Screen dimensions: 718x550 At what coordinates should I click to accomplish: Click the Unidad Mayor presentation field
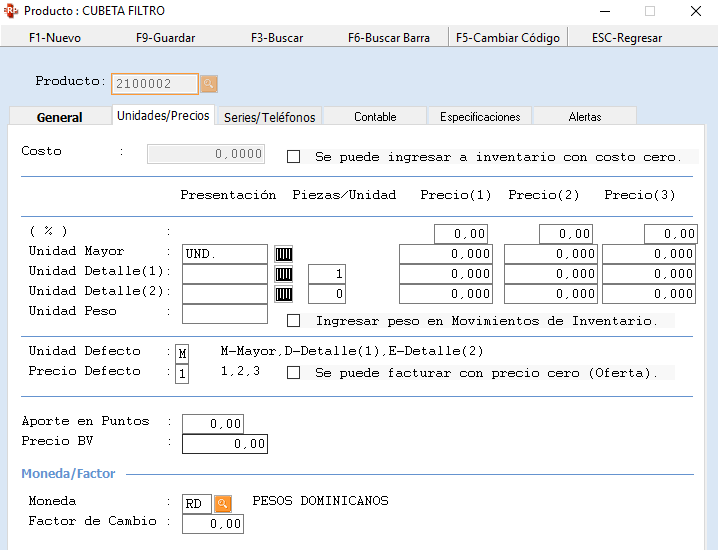pyautogui.click(x=225, y=254)
